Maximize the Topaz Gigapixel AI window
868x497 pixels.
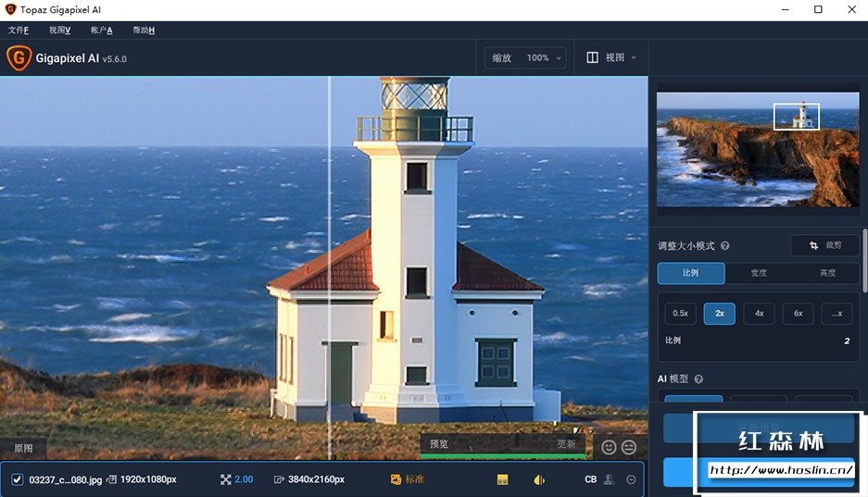[x=818, y=9]
